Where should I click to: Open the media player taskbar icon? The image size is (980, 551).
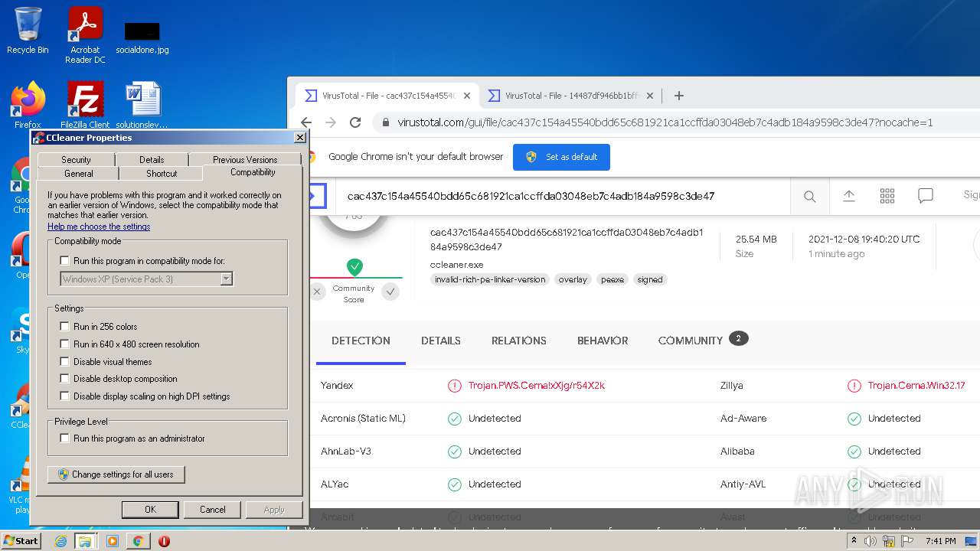point(113,541)
